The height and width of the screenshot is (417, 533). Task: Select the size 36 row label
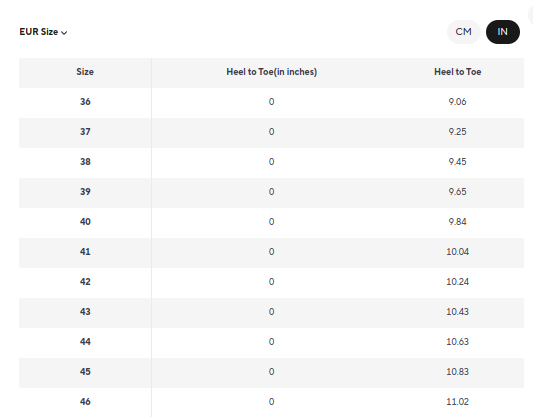click(85, 102)
